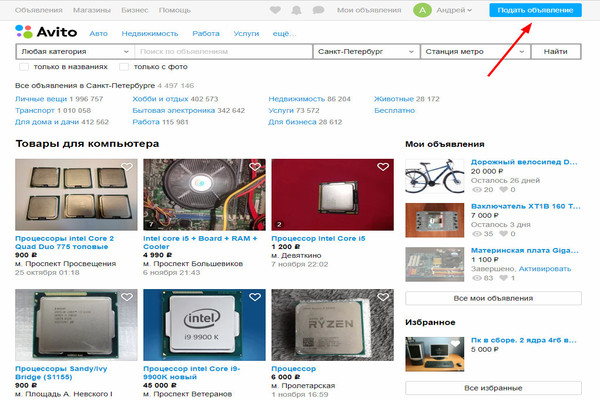Click 'Все мои объявления' button

tap(493, 298)
